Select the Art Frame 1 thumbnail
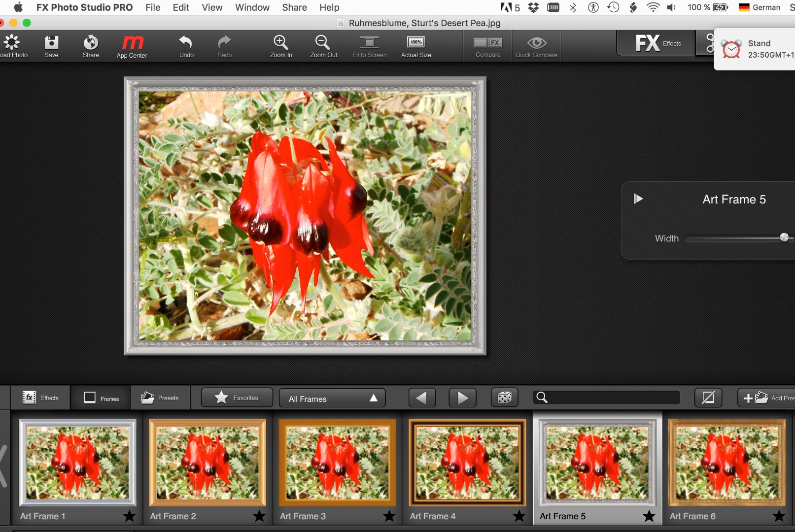Viewport: 795px width, 532px height. tap(77, 463)
